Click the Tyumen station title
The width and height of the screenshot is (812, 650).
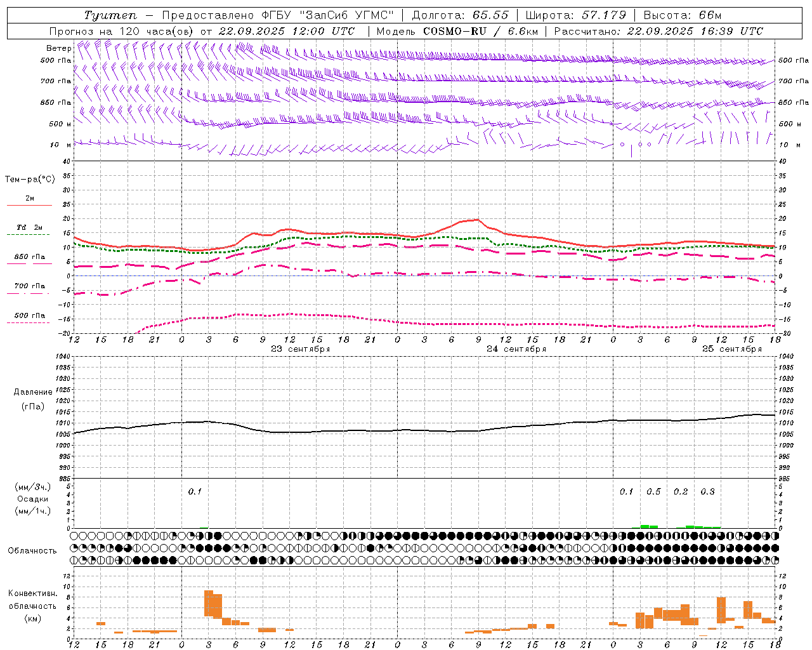[x=110, y=15]
